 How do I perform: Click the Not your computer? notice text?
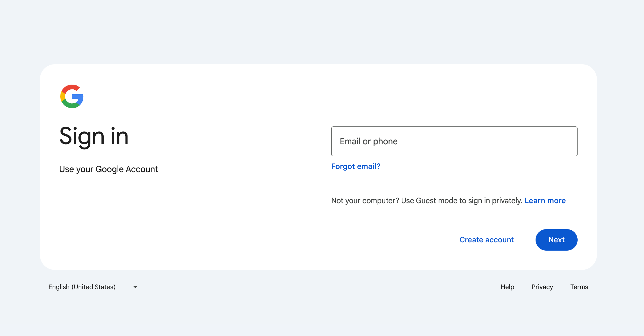tap(365, 201)
